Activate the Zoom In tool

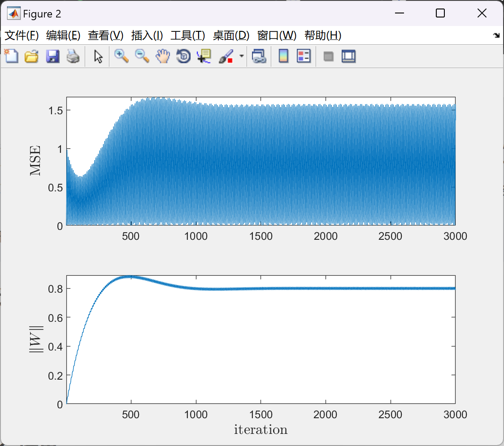tap(122, 56)
